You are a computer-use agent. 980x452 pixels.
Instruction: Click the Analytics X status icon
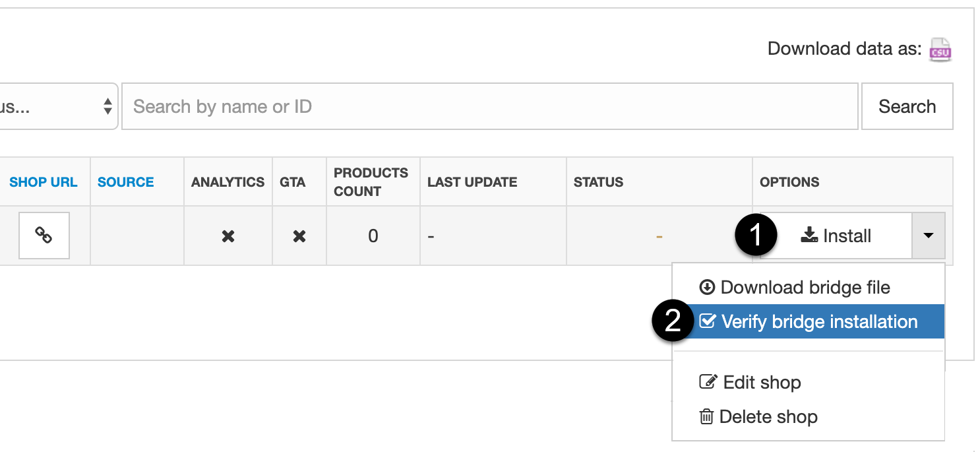[228, 236]
